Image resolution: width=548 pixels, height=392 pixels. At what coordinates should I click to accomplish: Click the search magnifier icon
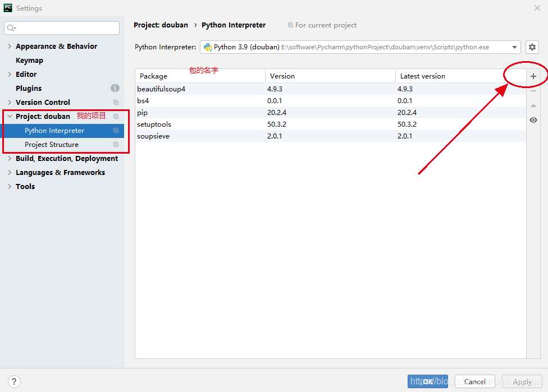(11, 28)
